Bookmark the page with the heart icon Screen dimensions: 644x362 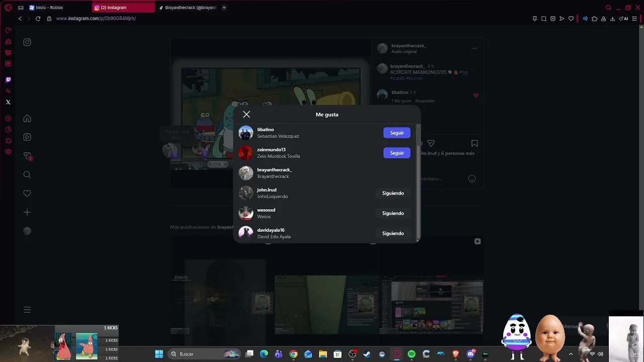point(571,19)
